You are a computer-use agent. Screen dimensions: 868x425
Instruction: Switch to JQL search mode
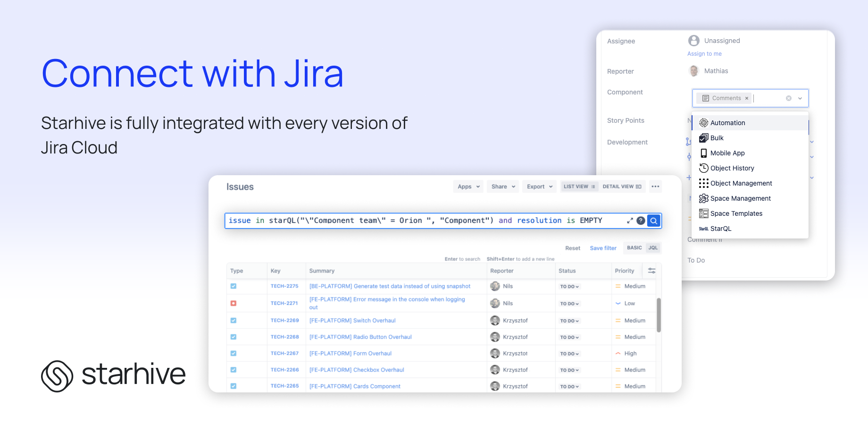tap(653, 248)
